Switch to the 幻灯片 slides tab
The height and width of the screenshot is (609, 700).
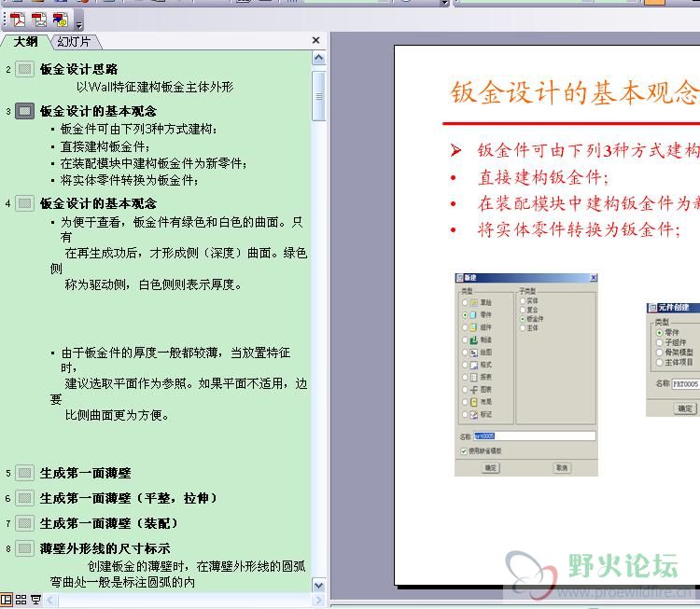(74, 41)
